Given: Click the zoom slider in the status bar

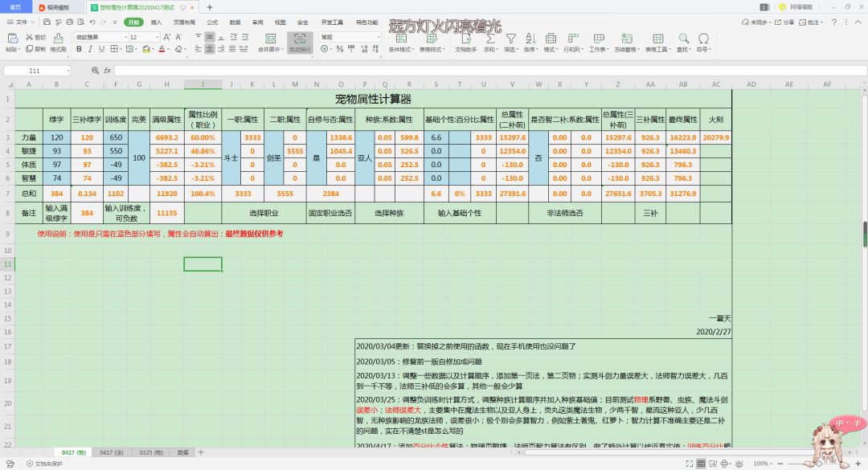Looking at the screenshot, I should 819,464.
